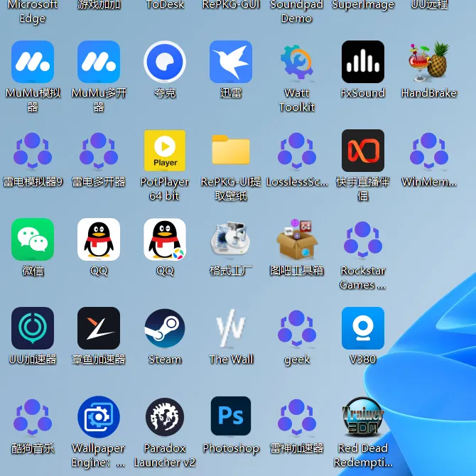This screenshot has height=476, width=476.
Task: Select the 格式工厂 icon
Action: click(231, 239)
